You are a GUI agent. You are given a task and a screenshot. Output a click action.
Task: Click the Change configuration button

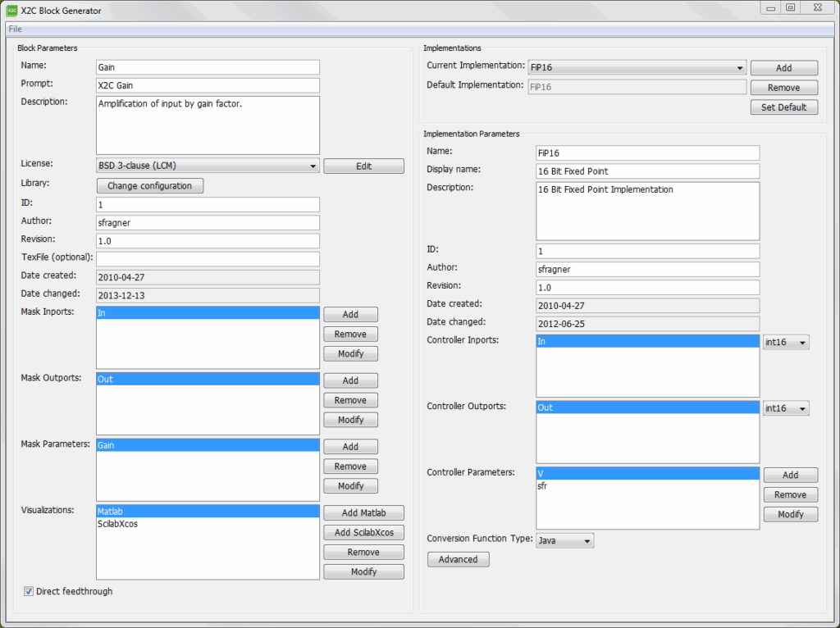click(x=149, y=186)
